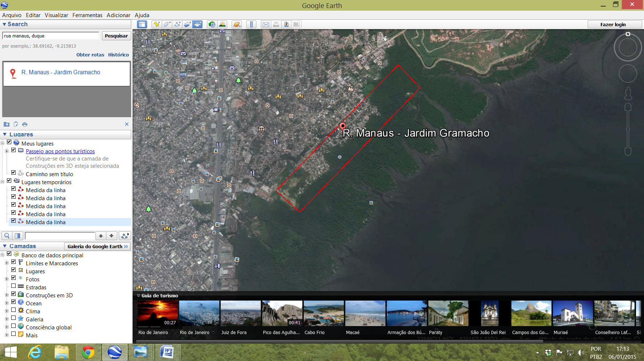Show historical imagery clock icon
Image resolution: width=644 pixels, height=361 pixels.
[212, 24]
